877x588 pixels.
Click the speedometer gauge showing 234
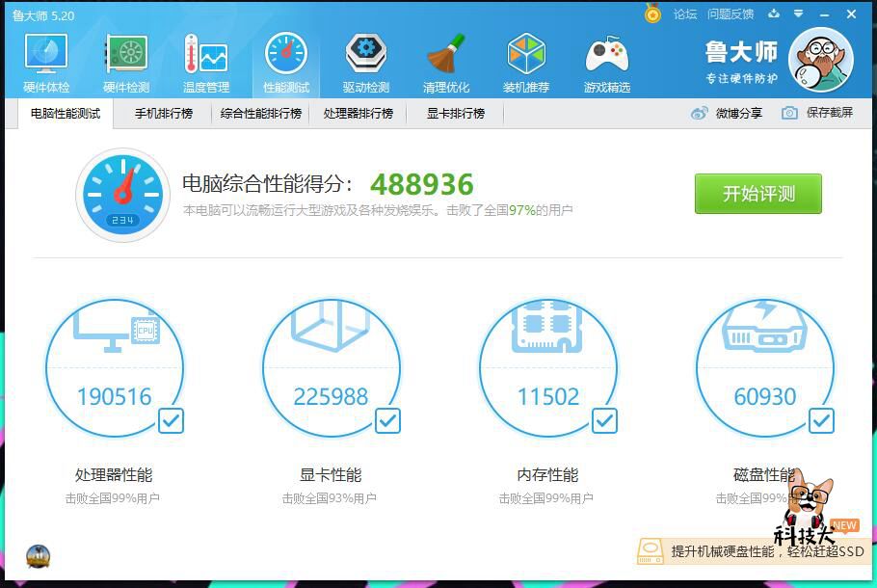122,195
